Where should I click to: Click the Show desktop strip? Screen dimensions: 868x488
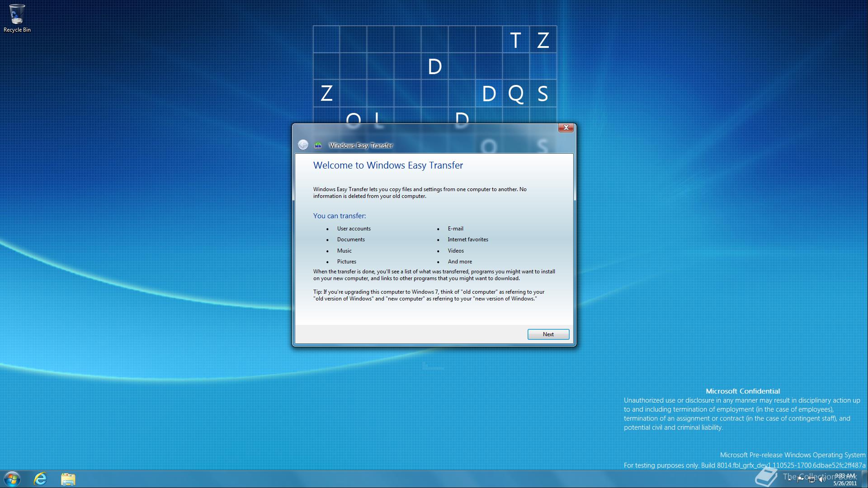coord(864,479)
